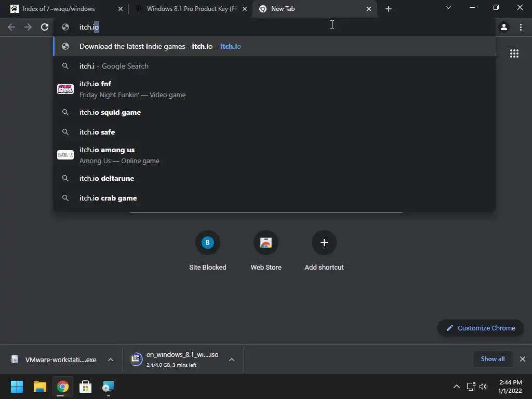Click the en_windows_8.1 iso download item
Screen dimensions: 532x399
[x=175, y=360]
